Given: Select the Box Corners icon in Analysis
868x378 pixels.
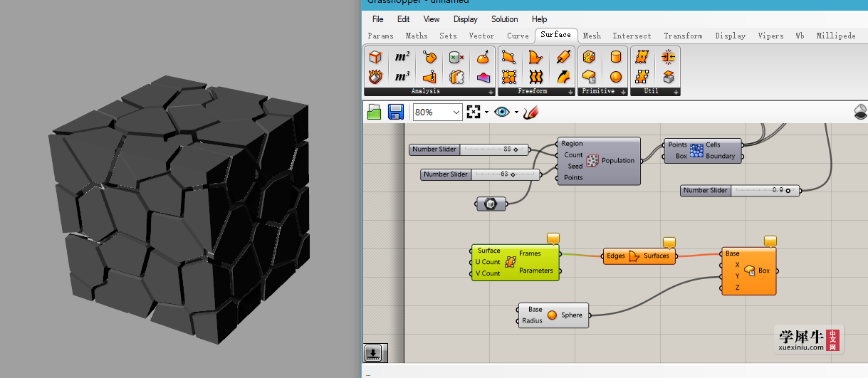Looking at the screenshot, I should (375, 57).
